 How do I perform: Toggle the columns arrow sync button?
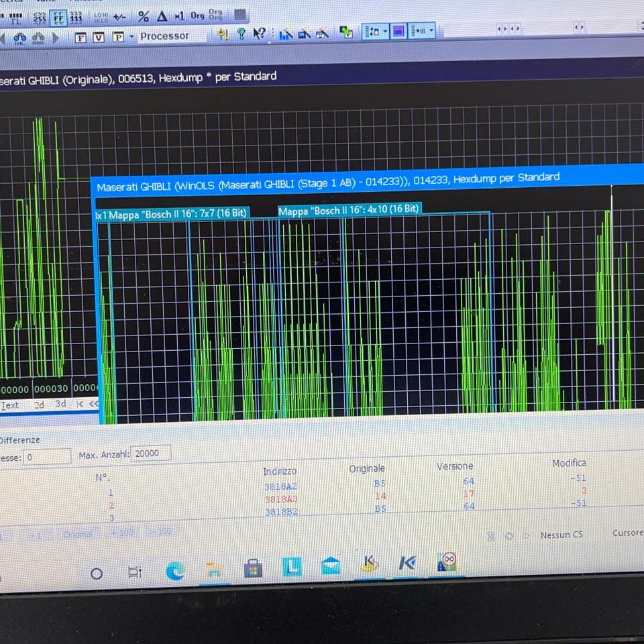pos(419,31)
